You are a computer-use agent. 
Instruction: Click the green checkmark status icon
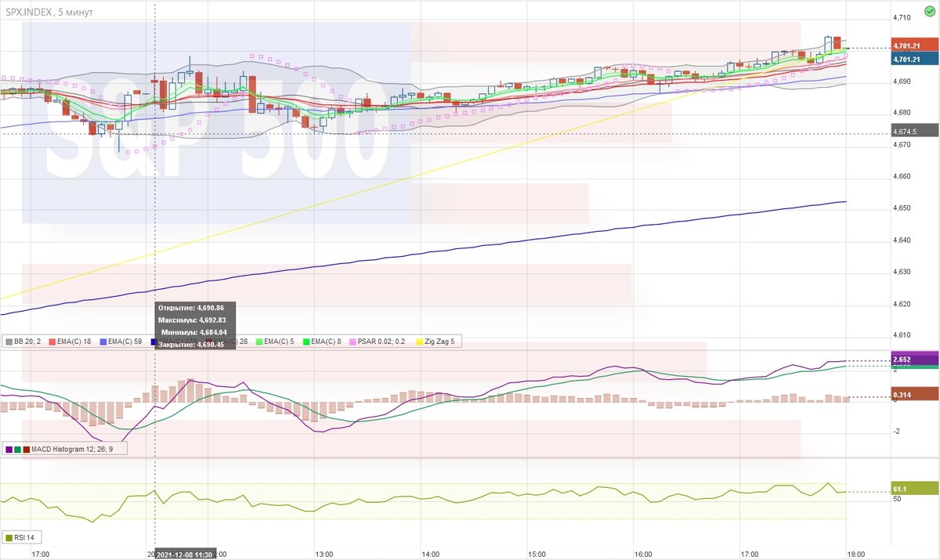click(929, 9)
